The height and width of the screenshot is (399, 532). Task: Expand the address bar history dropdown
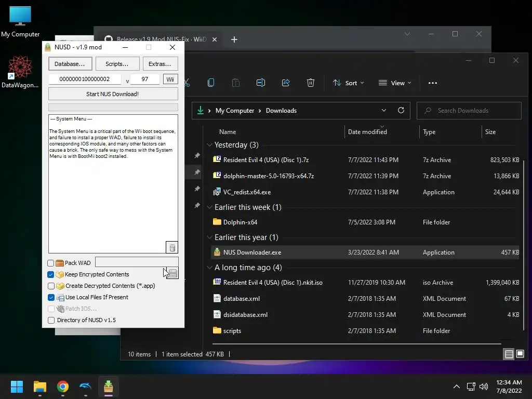[384, 110]
